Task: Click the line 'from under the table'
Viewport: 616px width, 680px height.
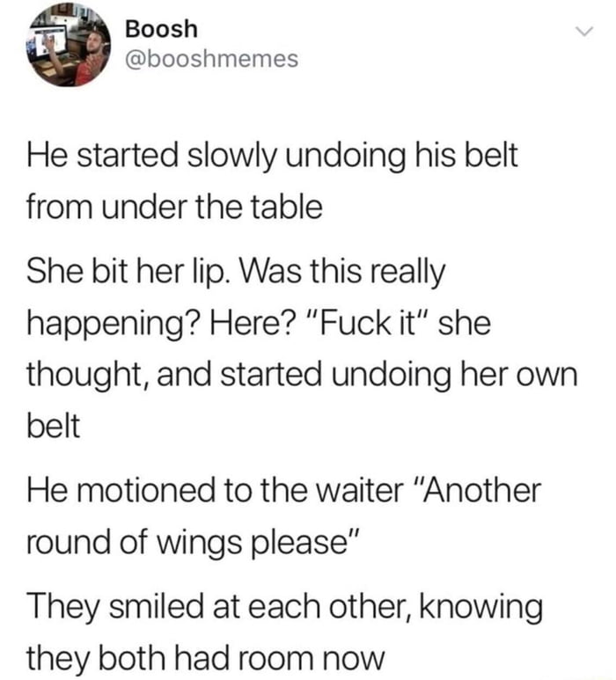Action: click(175, 208)
